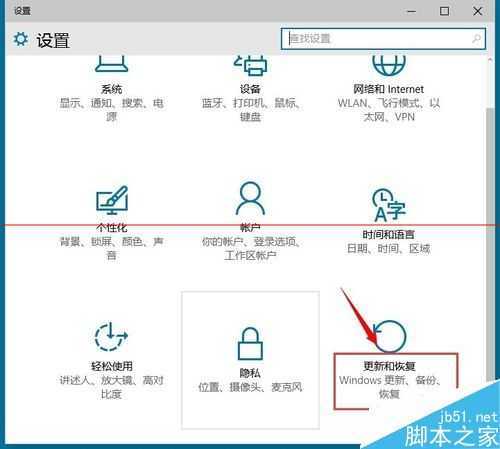Viewport: 500px width, 449px height.
Task: Click description 日期、时间、区域
Action: pyautogui.click(x=389, y=249)
